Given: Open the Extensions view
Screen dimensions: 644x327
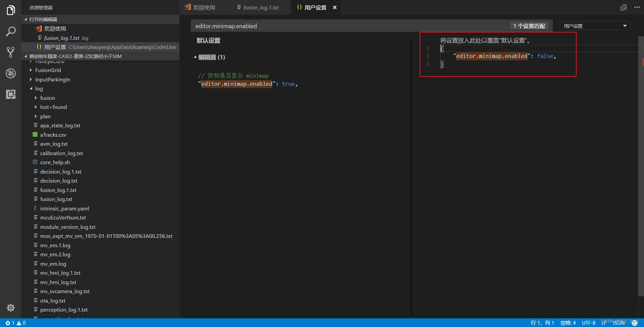Looking at the screenshot, I should click(10, 94).
